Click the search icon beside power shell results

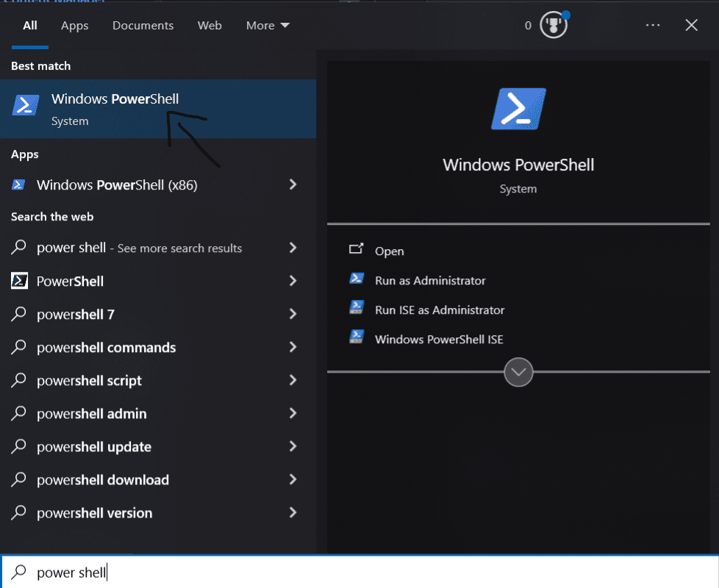19,247
